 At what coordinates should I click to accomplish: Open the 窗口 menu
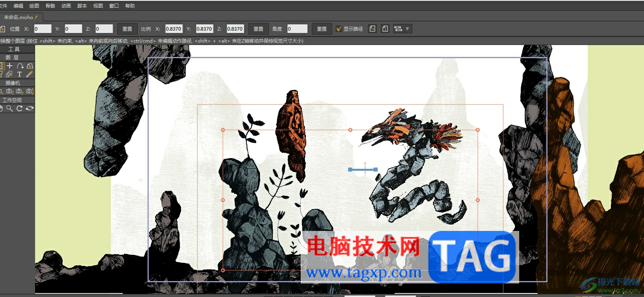114,6
